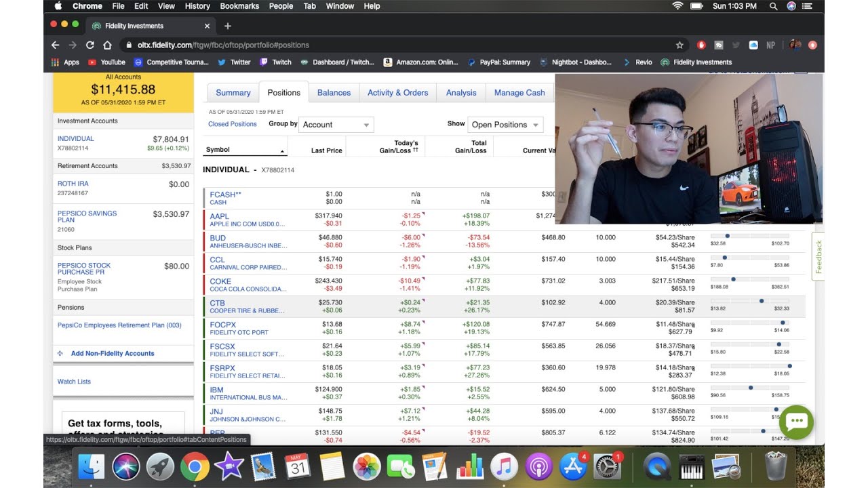Open a new Chrome tab with the plus icon
This screenshot has height=488, width=868.
(228, 26)
